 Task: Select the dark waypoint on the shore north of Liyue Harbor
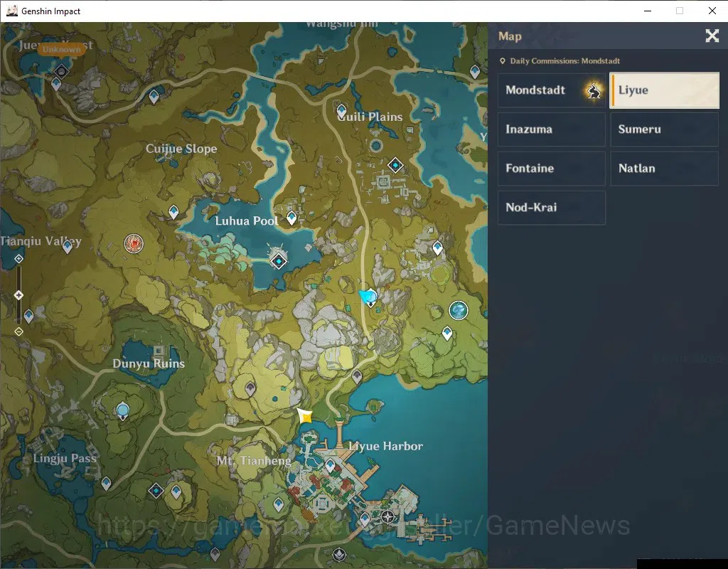click(357, 376)
